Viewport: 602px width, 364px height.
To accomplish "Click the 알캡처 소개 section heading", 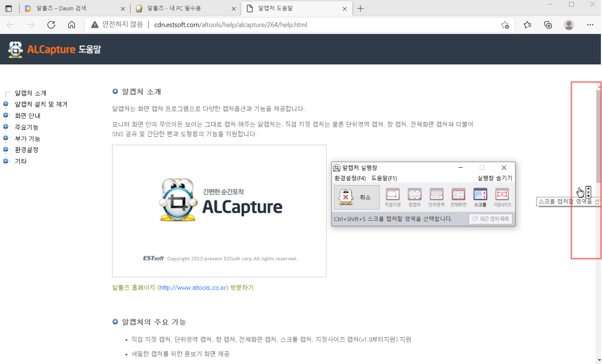I will [x=141, y=92].
